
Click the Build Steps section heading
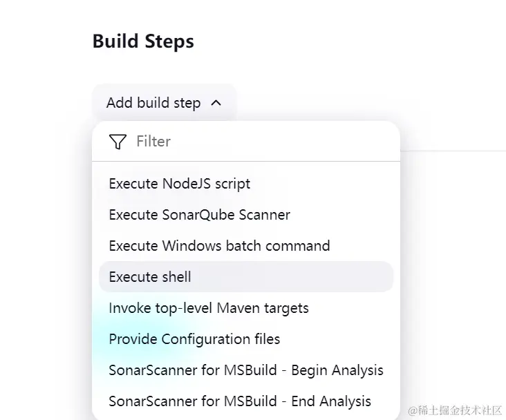143,41
